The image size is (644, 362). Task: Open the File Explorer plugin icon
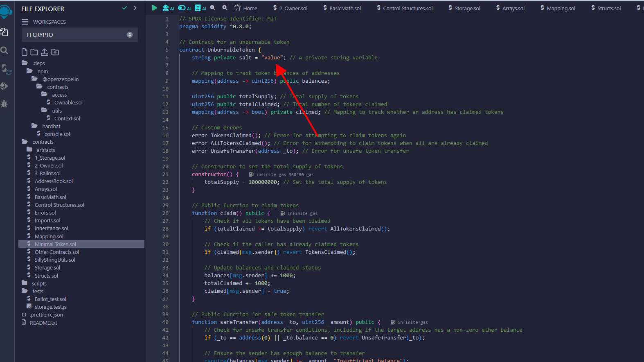pos(5,32)
